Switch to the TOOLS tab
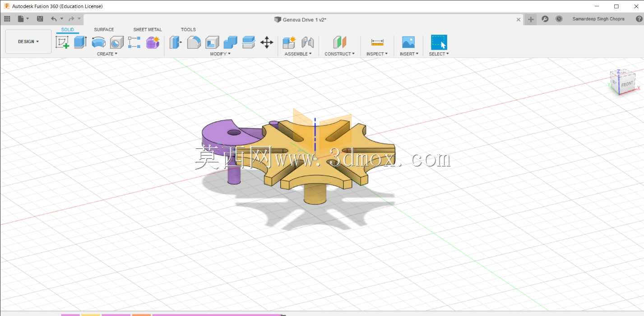Screen dimensions: 644x316 189,30
